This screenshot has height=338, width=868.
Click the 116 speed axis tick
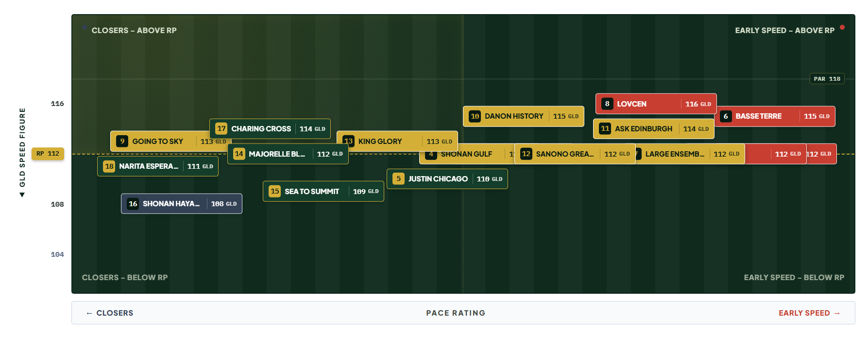[x=57, y=104]
